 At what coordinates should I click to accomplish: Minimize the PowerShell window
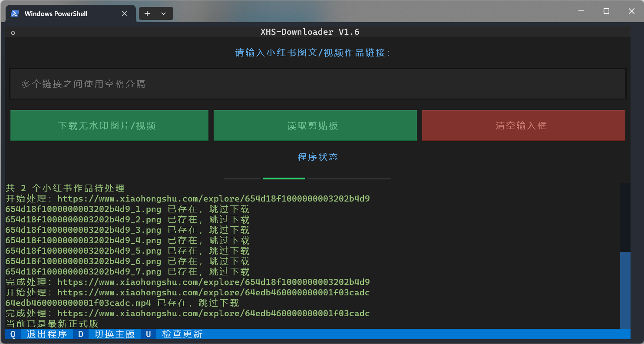pos(581,11)
